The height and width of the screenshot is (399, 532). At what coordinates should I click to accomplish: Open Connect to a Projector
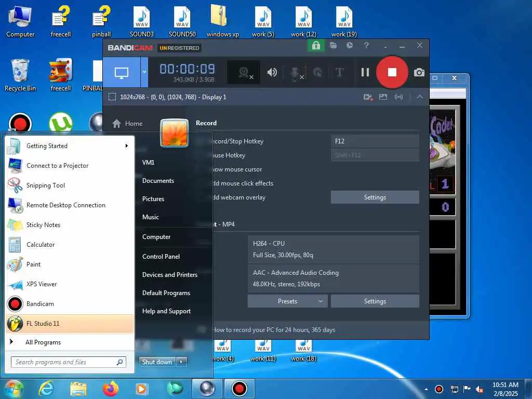(70, 166)
